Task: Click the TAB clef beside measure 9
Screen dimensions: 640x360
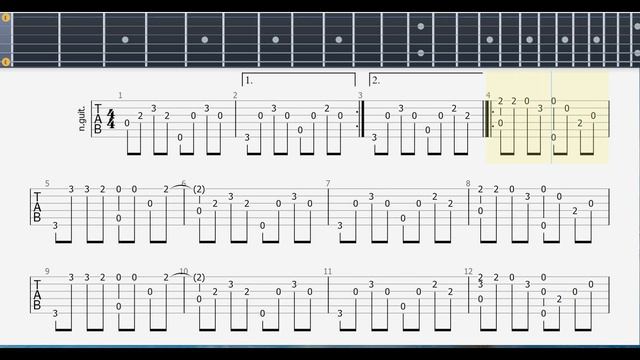Action: (x=37, y=295)
